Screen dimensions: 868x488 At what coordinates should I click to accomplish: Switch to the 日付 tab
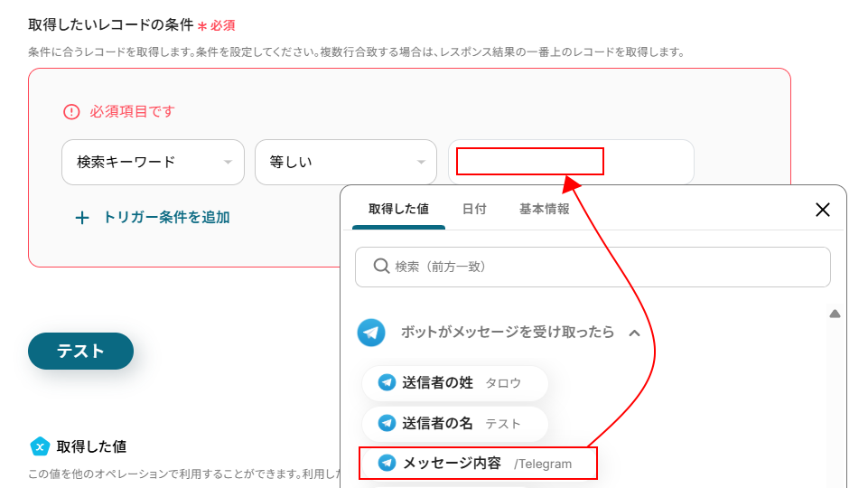(474, 209)
